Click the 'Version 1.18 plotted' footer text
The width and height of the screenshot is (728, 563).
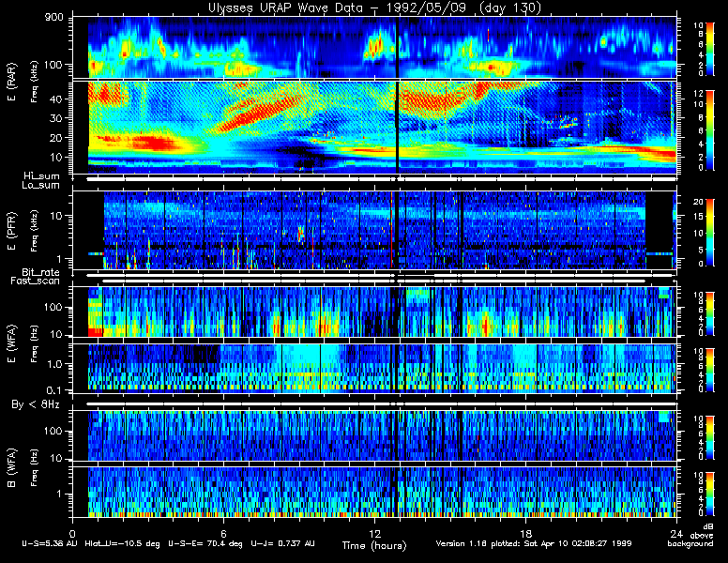click(479, 543)
